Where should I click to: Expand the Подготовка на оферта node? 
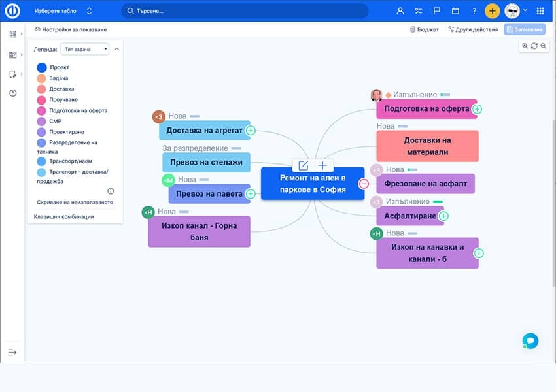pos(478,109)
